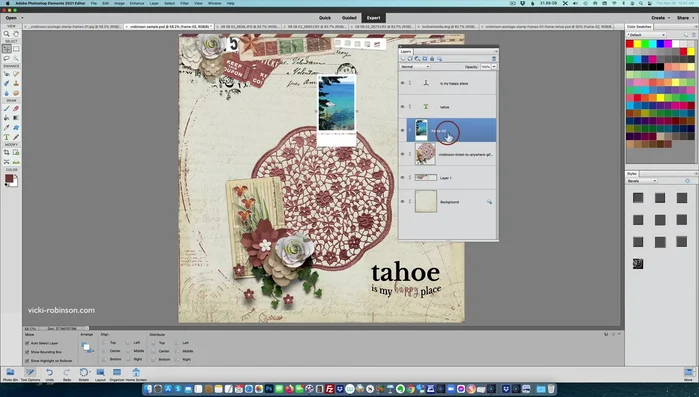Select the Custom Shape tool
Viewport: 699px width, 397px height.
16,127
